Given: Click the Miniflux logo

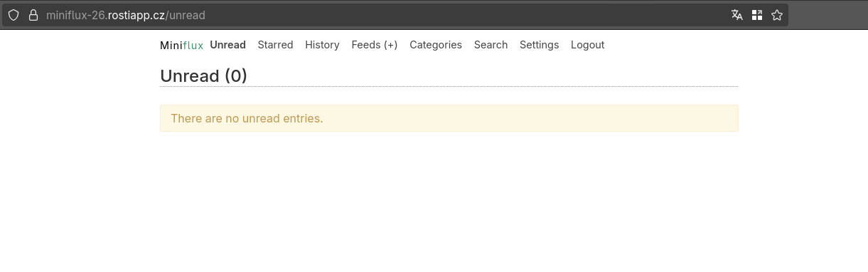Looking at the screenshot, I should tap(182, 45).
